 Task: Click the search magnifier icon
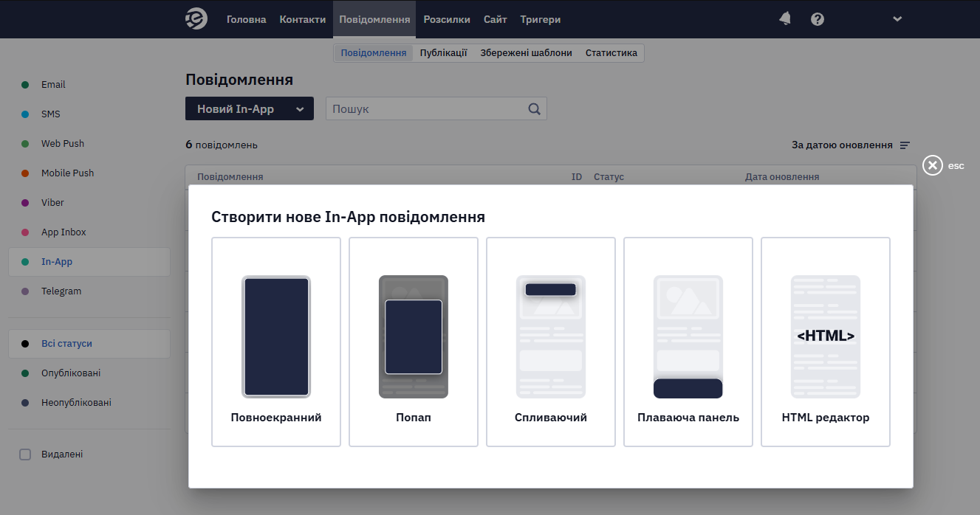[535, 108]
